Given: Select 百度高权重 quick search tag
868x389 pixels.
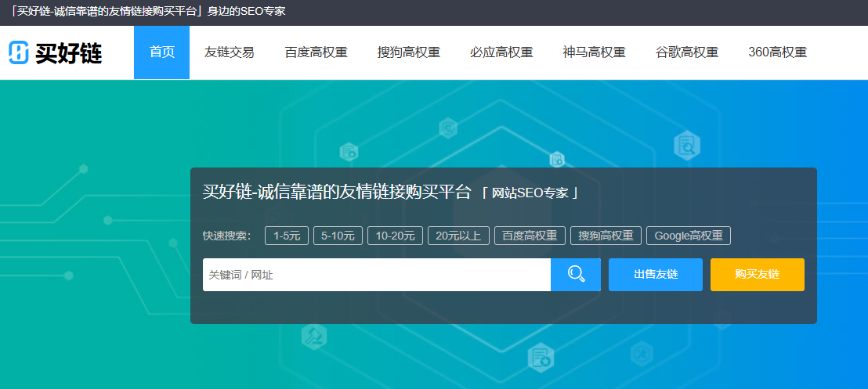Looking at the screenshot, I should coord(530,236).
